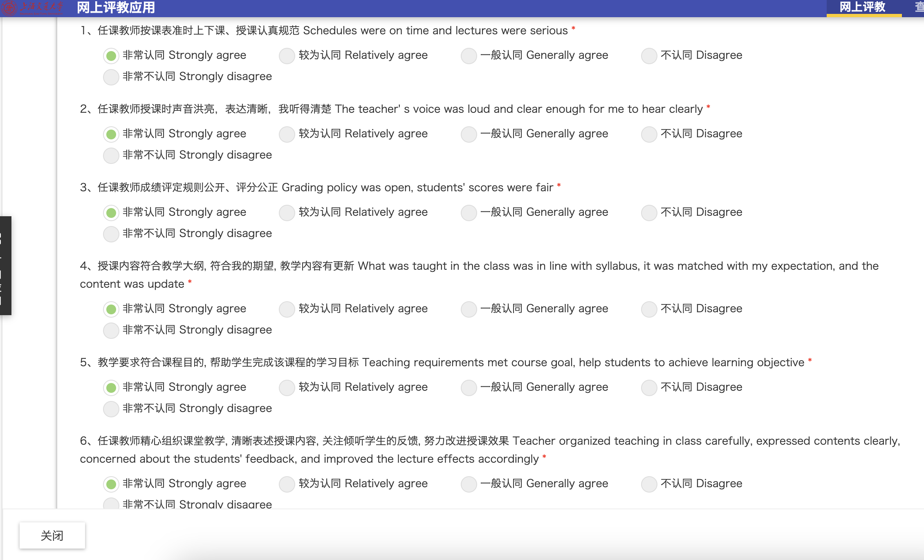The height and width of the screenshot is (560, 924).
Task: Choose Disagree for question 2
Action: click(649, 134)
